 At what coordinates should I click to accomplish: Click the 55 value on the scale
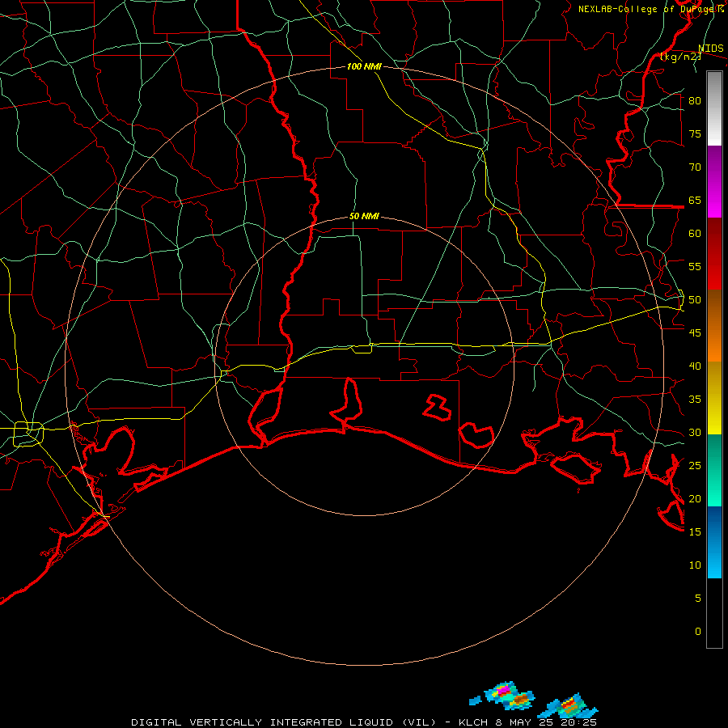pos(695,266)
